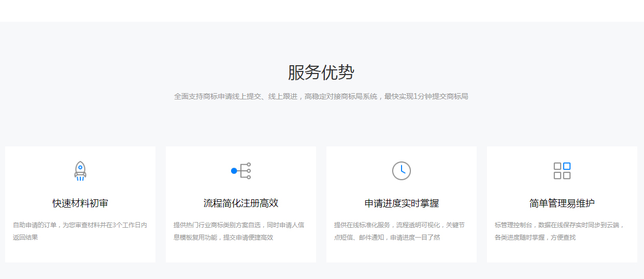Click blank area below text in 流程简化注册高效 card
Image resolution: width=644 pixels, height=279 pixels.
[241, 253]
